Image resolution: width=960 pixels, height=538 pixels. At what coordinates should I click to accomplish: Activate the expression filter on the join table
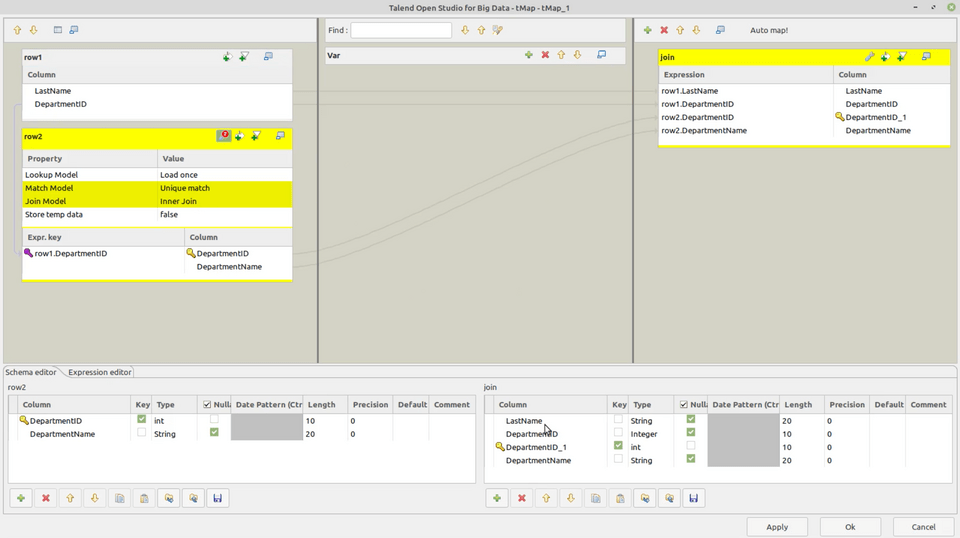[x=902, y=57]
